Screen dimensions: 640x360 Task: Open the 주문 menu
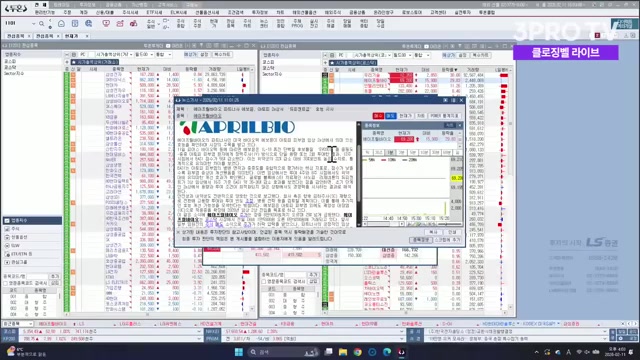(67, 13)
